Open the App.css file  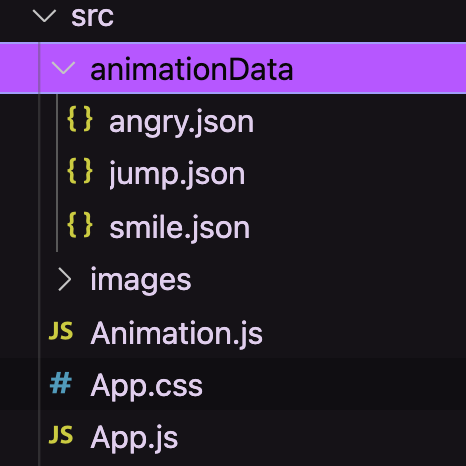pos(147,386)
